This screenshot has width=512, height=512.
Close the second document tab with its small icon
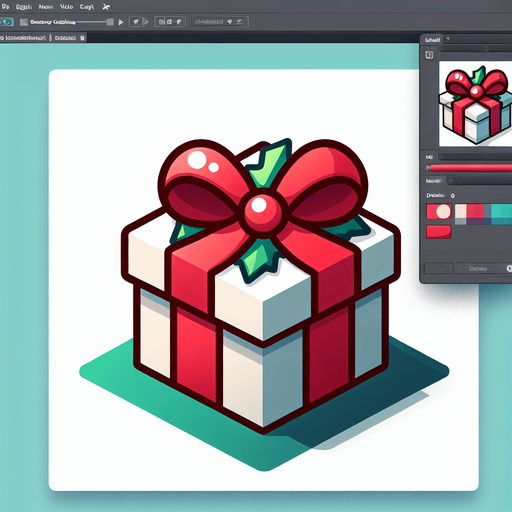coord(82,38)
